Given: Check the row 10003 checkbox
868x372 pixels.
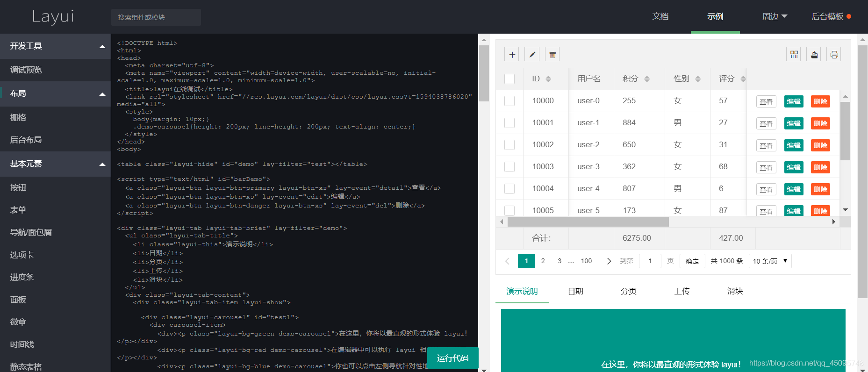Looking at the screenshot, I should coord(509,167).
